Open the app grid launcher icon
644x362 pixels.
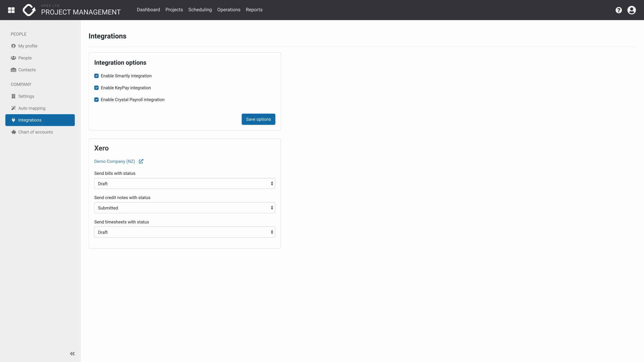tap(11, 10)
